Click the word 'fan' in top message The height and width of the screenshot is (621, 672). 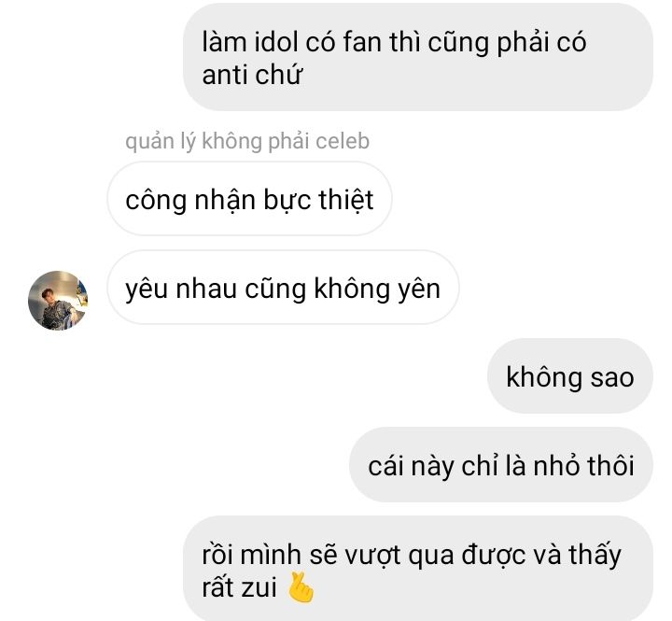coord(362,42)
